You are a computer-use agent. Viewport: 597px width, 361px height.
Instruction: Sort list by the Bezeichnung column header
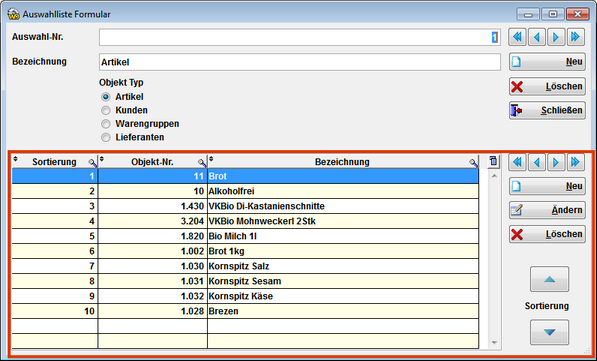(x=342, y=162)
